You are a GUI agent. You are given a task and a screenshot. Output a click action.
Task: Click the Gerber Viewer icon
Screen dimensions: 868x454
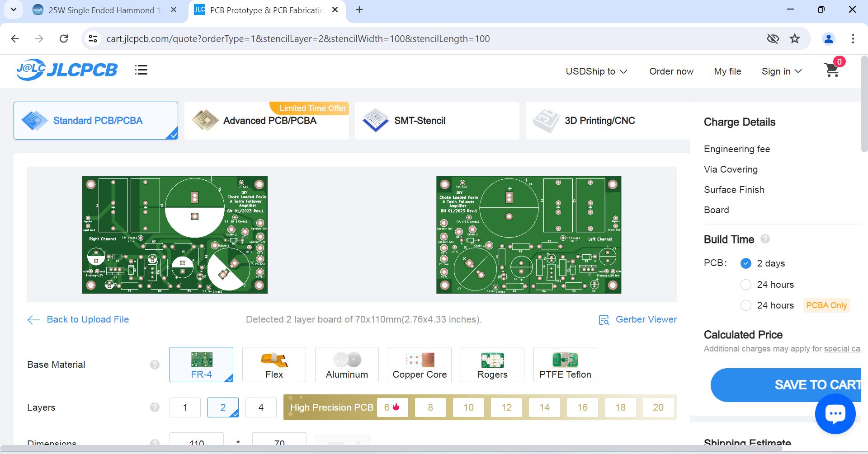(x=604, y=320)
